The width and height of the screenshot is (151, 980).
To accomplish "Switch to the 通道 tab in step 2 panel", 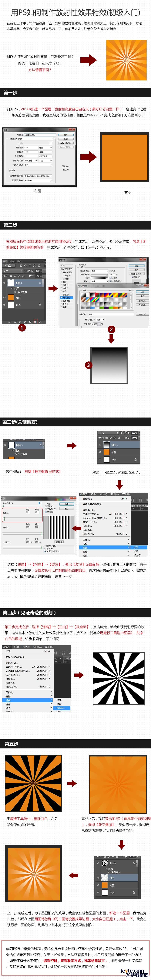I will (x=12, y=261).
